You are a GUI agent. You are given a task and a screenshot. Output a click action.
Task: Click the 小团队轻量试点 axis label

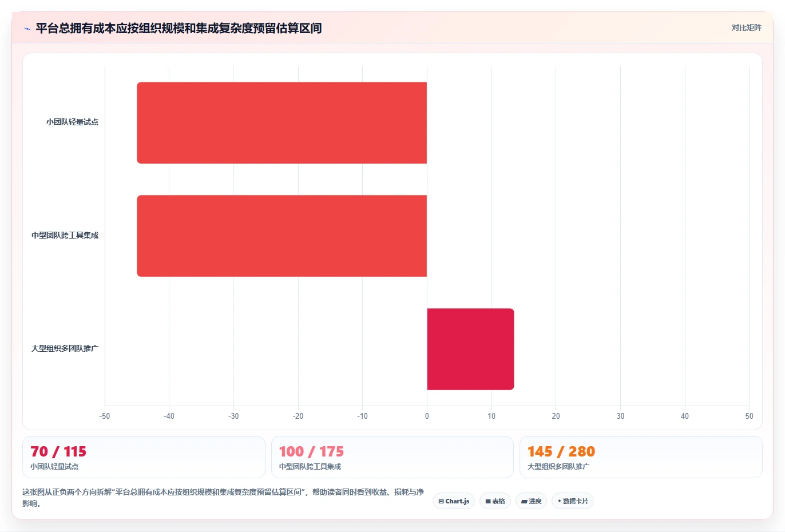[x=72, y=122]
